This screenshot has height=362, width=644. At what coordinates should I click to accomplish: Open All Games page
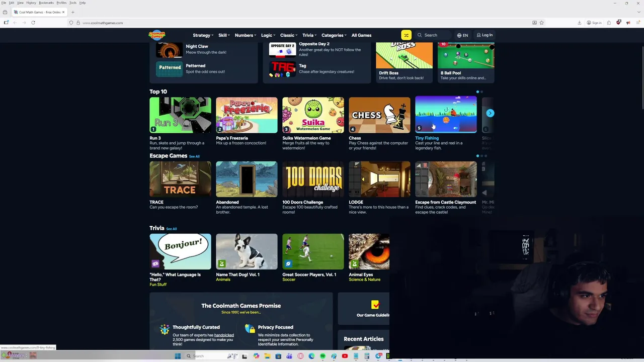(x=361, y=35)
